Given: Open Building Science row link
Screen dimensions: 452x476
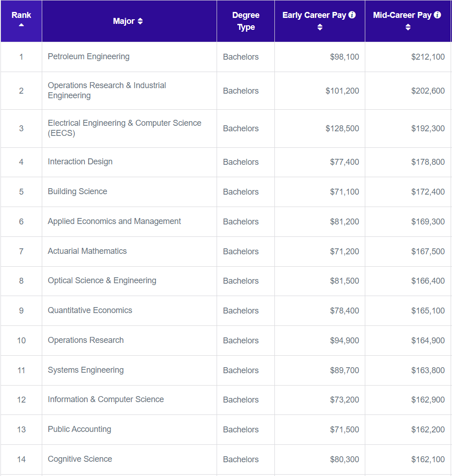Looking at the screenshot, I should coord(78,191).
